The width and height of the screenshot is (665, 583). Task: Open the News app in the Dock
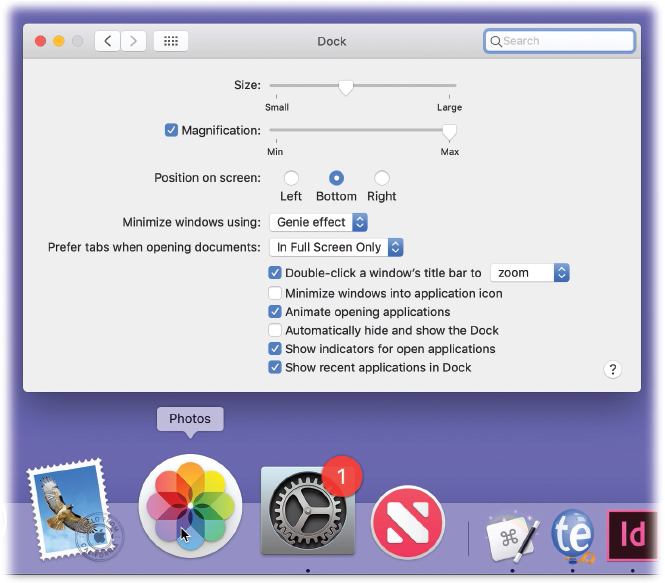(408, 522)
